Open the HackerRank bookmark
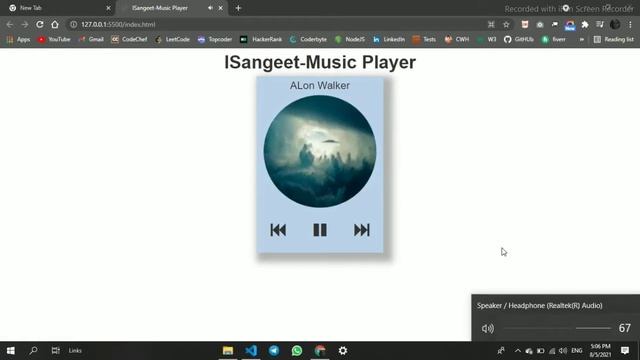Screen dimensions: 640x360 (261, 39)
